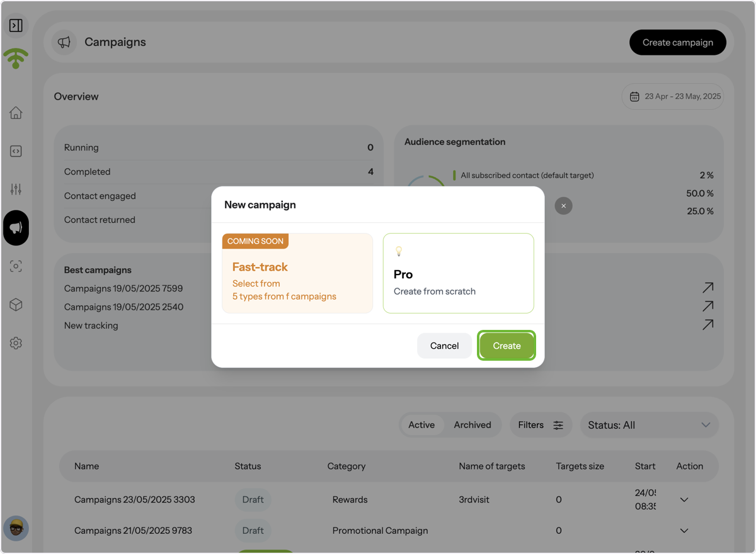Open the sliders settings icon in sidebar
Screen dimensions: 756x554
(16, 189)
